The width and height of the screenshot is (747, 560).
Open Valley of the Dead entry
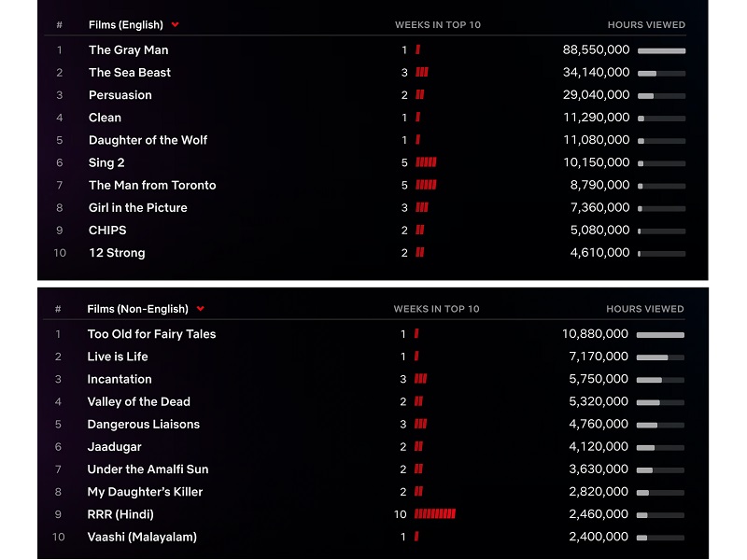click(x=138, y=401)
